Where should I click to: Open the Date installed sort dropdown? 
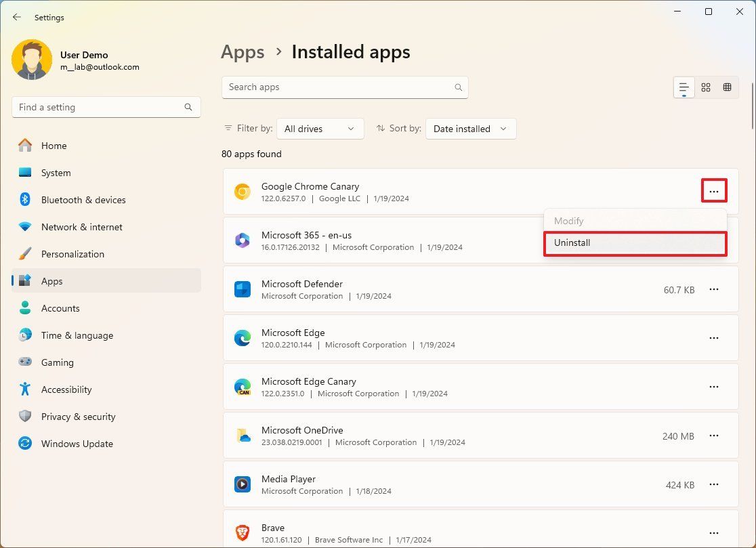470,129
